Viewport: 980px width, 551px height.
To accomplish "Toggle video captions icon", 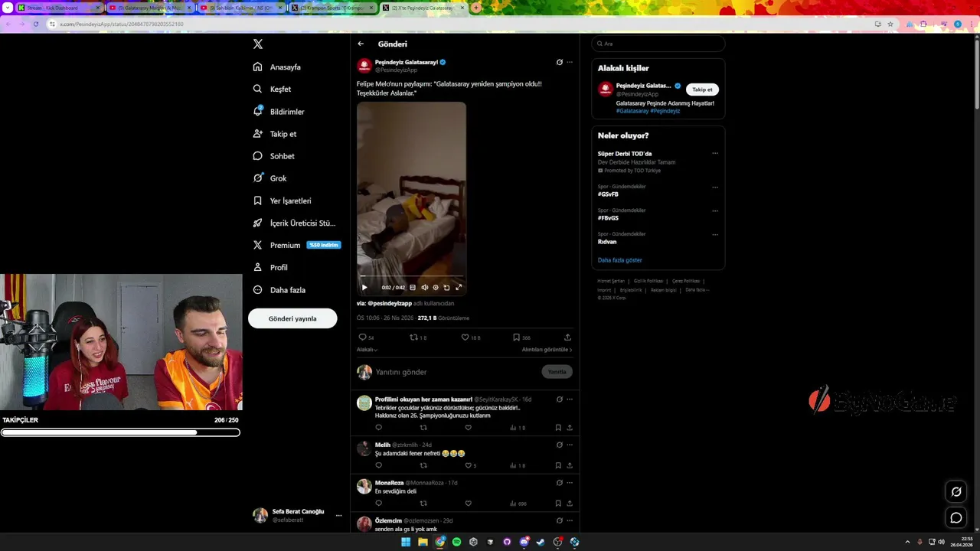I will [x=413, y=288].
